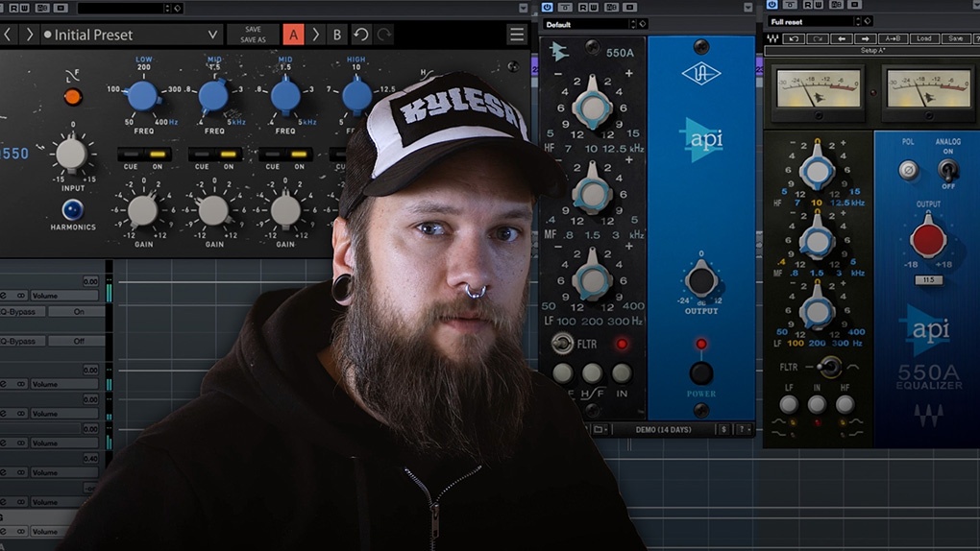Flip the FLTR switch on UAD 550A
Screen dimensions: 980x551
(x=562, y=343)
